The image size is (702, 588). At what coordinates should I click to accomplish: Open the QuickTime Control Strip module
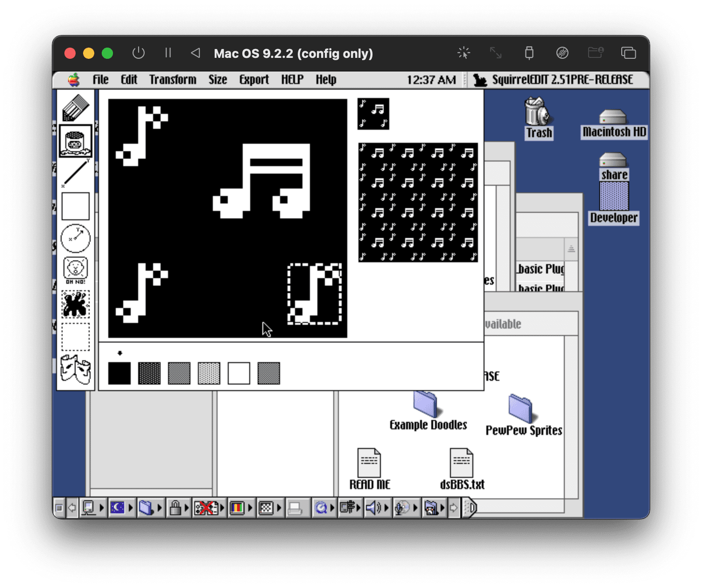[x=323, y=508]
